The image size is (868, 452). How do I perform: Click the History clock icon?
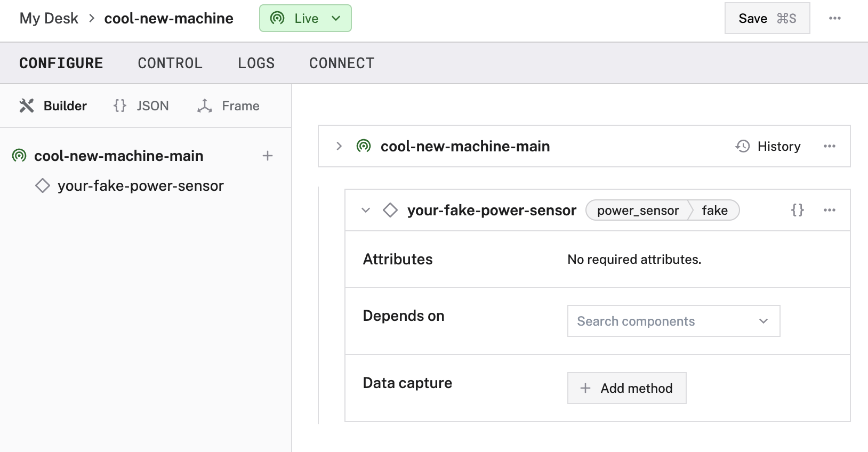[x=743, y=146]
